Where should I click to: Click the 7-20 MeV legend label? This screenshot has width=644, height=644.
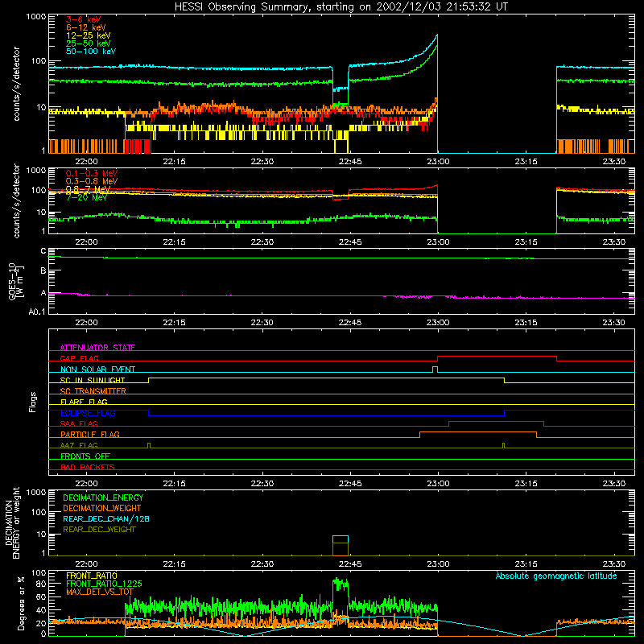(87, 197)
